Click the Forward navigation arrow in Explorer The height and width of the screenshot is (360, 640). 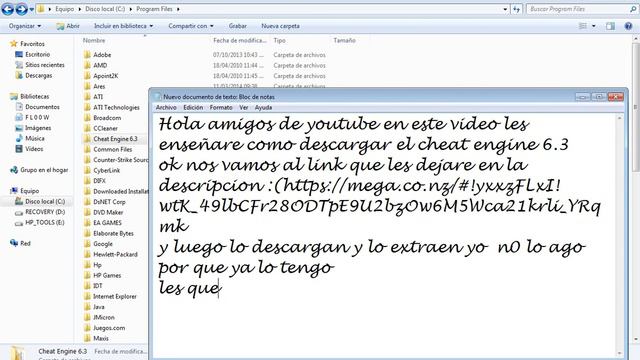[22, 9]
